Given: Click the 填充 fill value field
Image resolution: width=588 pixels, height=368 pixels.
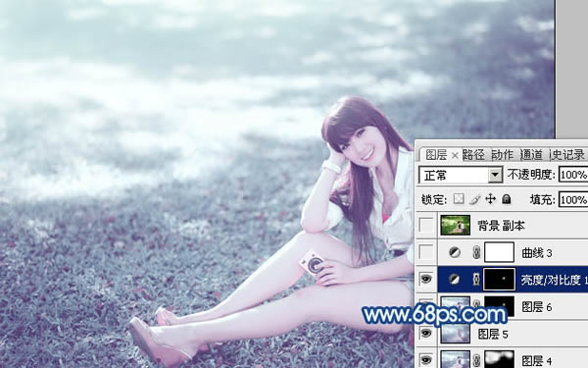Looking at the screenshot, I should coord(573,199).
